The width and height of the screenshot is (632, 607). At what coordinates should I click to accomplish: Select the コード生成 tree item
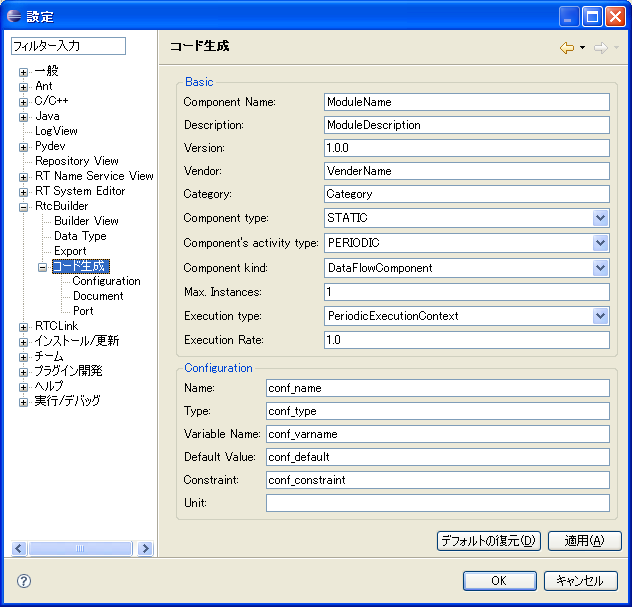click(x=81, y=266)
